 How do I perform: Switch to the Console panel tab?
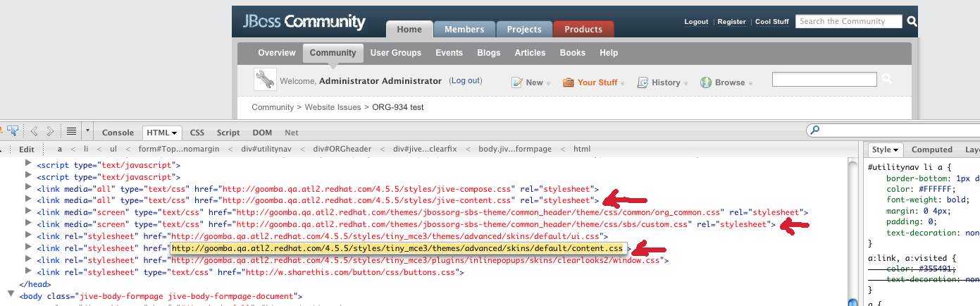(x=118, y=133)
